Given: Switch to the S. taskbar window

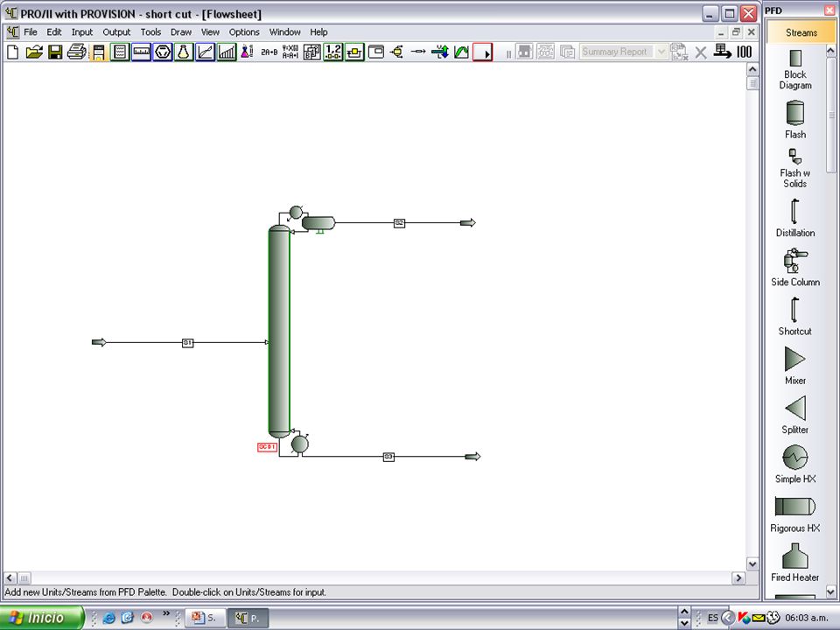Looking at the screenshot, I should click(205, 619).
